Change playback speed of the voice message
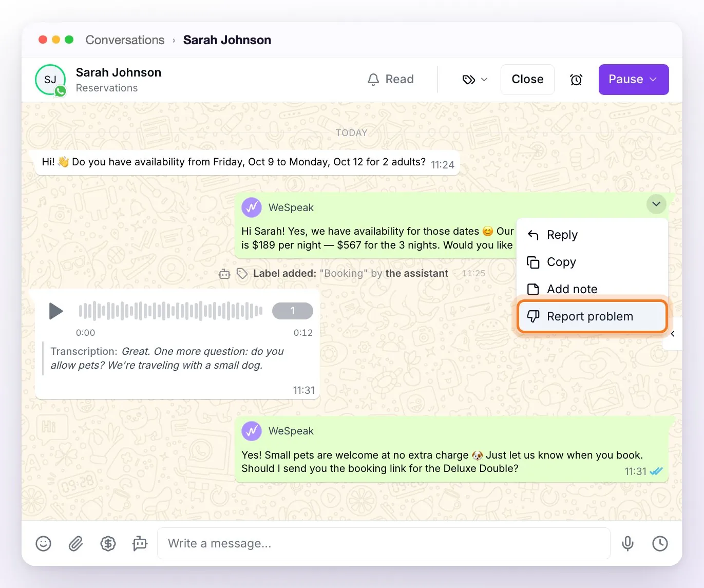 (x=293, y=311)
